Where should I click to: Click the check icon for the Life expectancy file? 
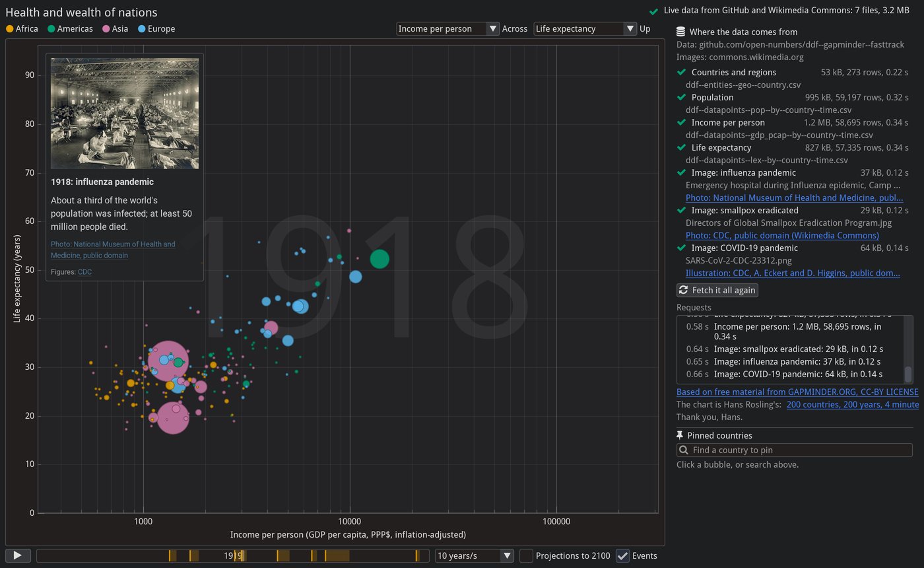(x=681, y=147)
